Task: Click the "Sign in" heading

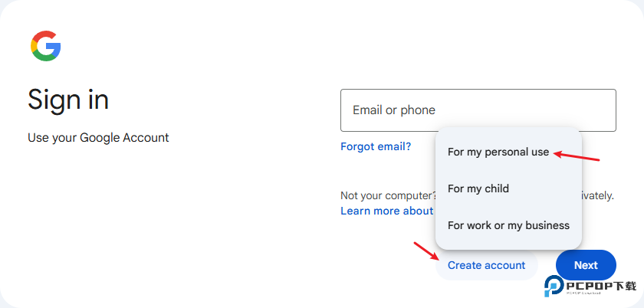Action: point(68,99)
